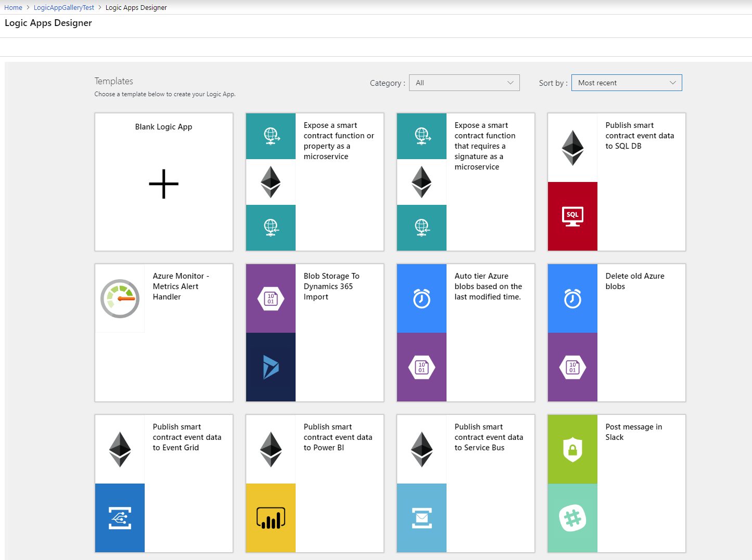Create a Blank Logic App with the plus tile
This screenshot has width=752, height=560.
[163, 183]
